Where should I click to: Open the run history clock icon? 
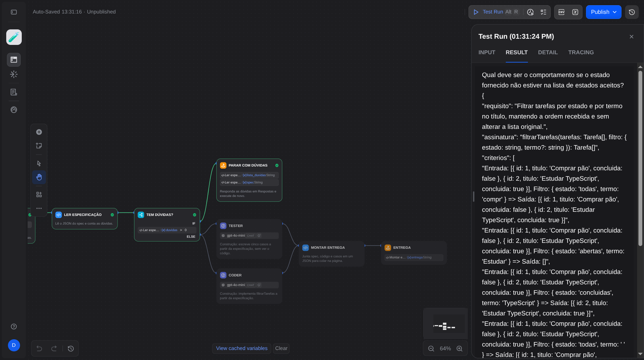click(530, 12)
